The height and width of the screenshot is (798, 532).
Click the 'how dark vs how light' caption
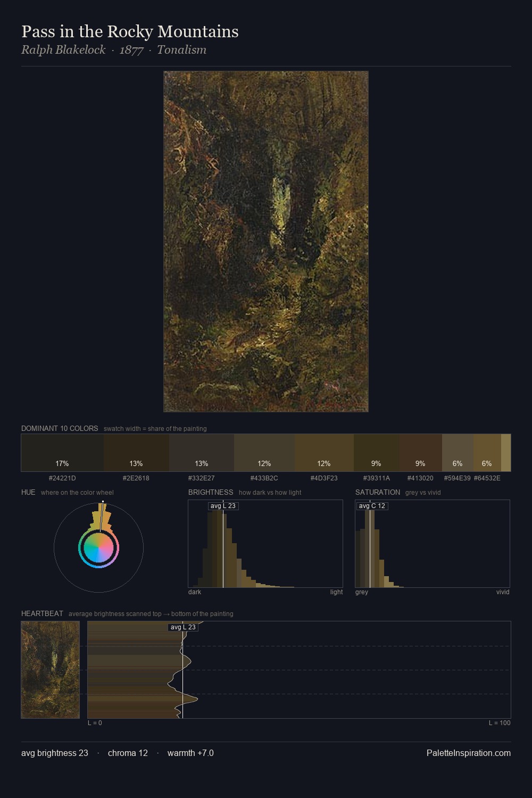(270, 493)
